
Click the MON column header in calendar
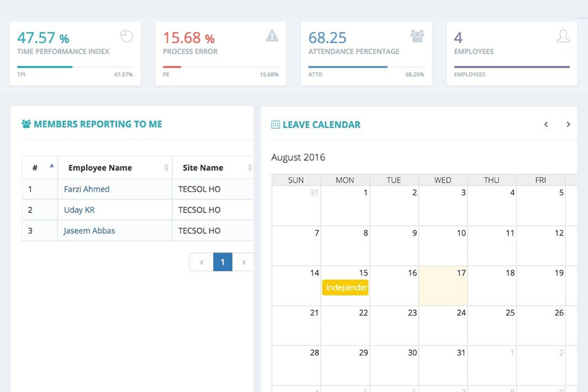(345, 180)
